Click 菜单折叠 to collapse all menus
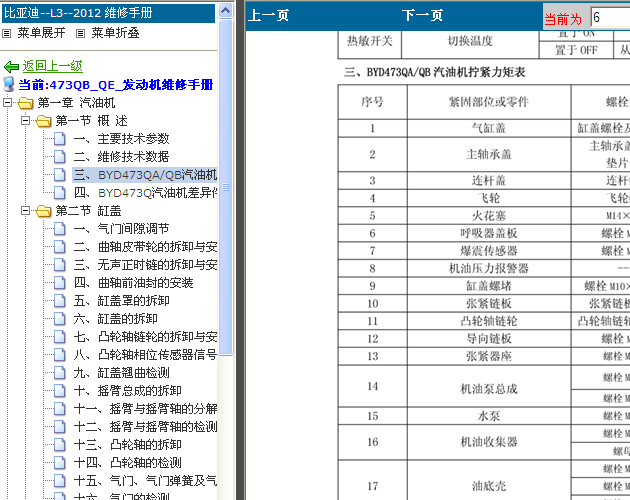Viewport: 630px width, 500px height. tap(115, 33)
